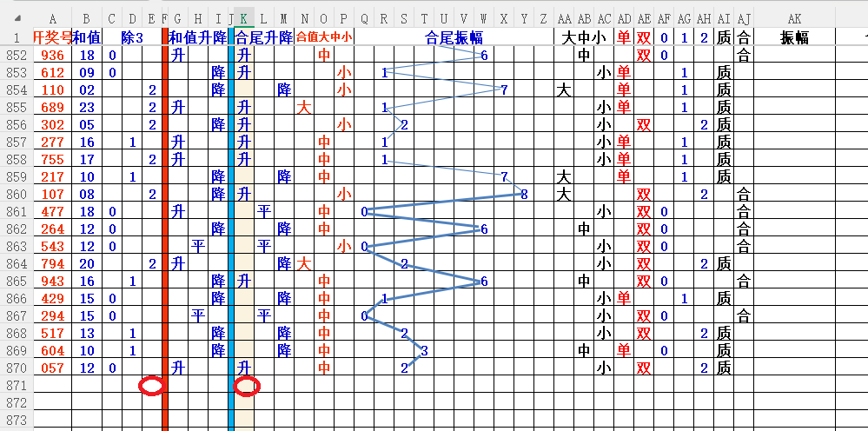This screenshot has height=431, width=868.
Task: Click amplitude value 7 in row 854
Action: (x=504, y=90)
